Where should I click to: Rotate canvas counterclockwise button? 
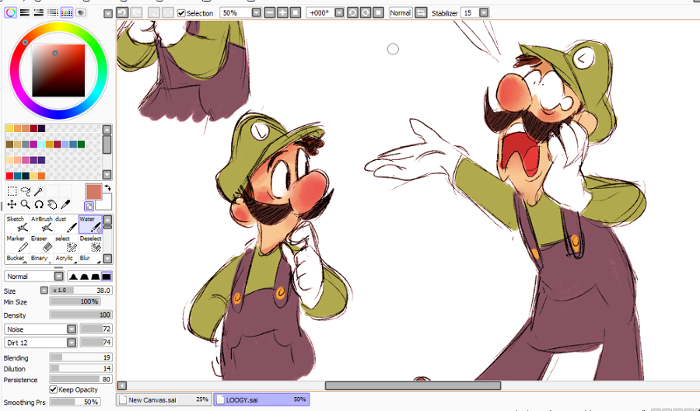click(x=353, y=13)
